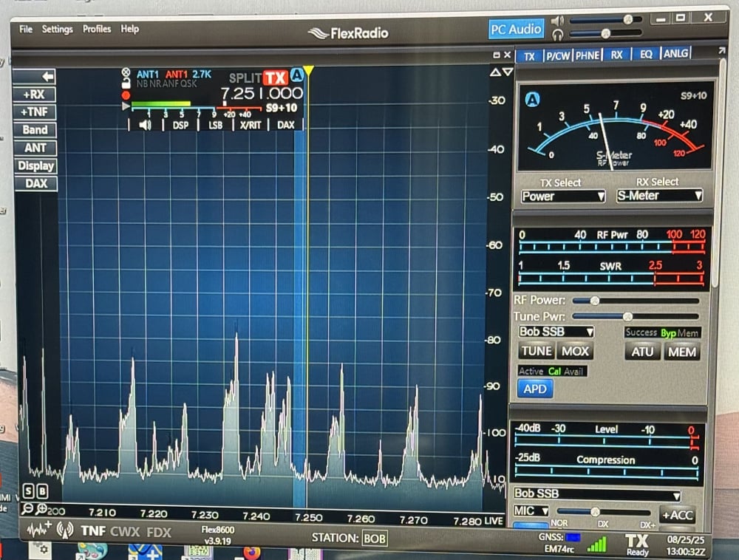Click the MEM button
The image size is (739, 560).
[681, 352]
